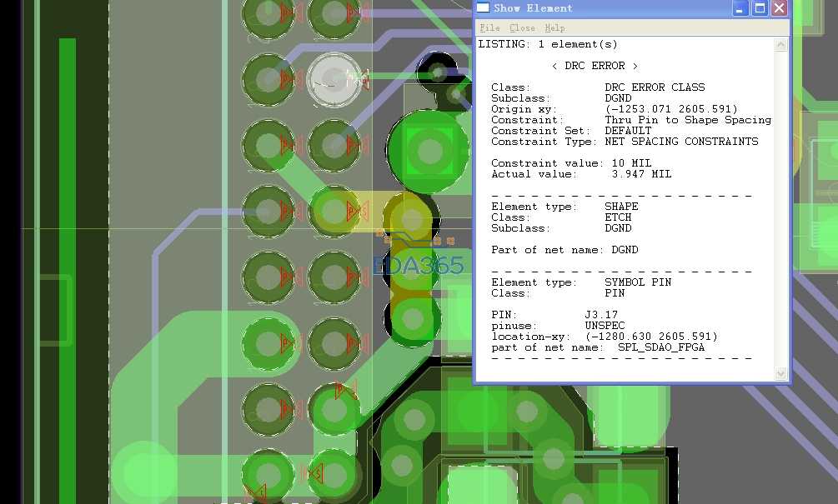
Task: Click the yellow highlighted via pad
Action: (x=410, y=218)
